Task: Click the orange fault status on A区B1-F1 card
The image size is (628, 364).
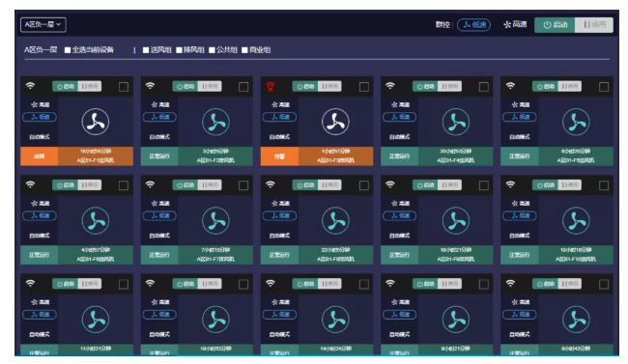Action: point(40,156)
